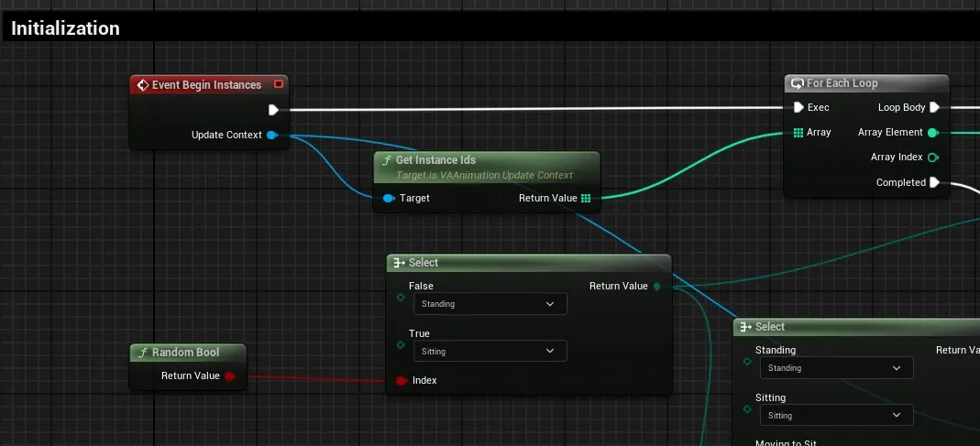Click the Get Instance Ids Target pin

[x=388, y=198]
